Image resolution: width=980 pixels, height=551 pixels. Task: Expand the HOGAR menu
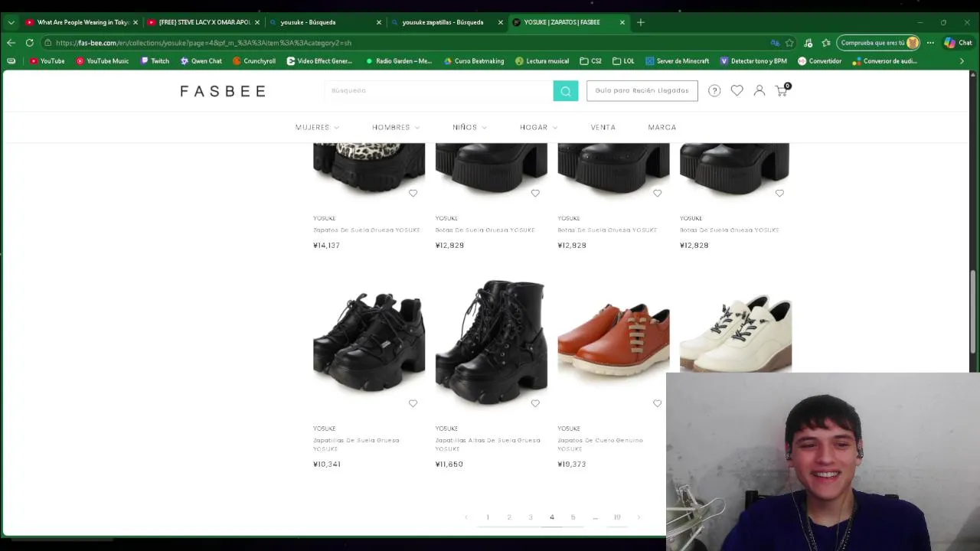(x=538, y=127)
